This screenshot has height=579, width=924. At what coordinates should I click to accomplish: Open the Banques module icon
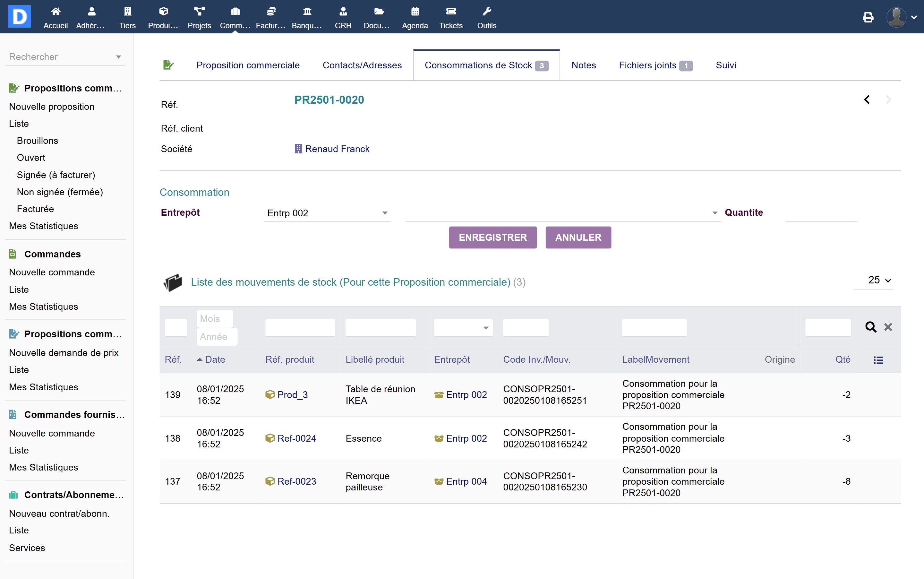[x=307, y=12]
